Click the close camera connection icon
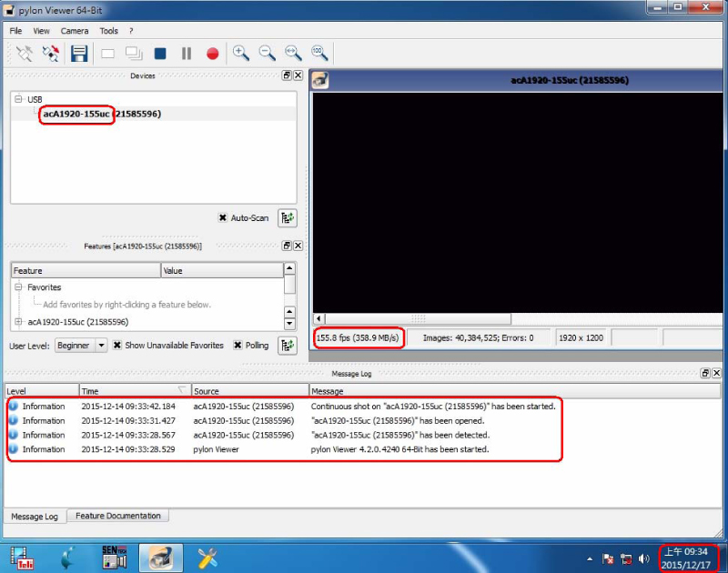728x573 pixels. pyautogui.click(x=51, y=54)
